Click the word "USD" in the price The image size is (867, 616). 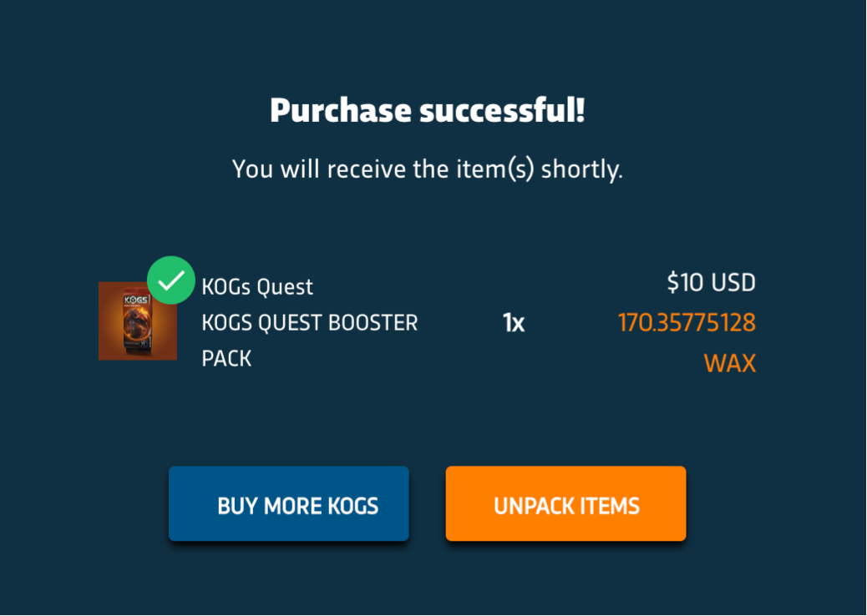tap(733, 283)
